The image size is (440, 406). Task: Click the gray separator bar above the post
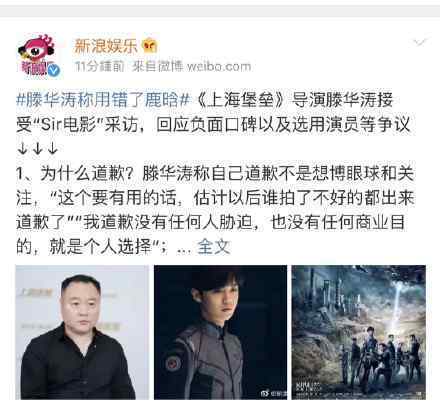pyautogui.click(x=220, y=11)
